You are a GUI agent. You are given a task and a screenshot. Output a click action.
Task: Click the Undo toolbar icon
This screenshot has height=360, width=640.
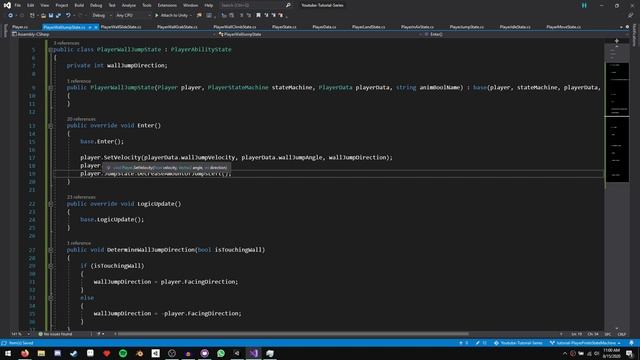pos(68,16)
